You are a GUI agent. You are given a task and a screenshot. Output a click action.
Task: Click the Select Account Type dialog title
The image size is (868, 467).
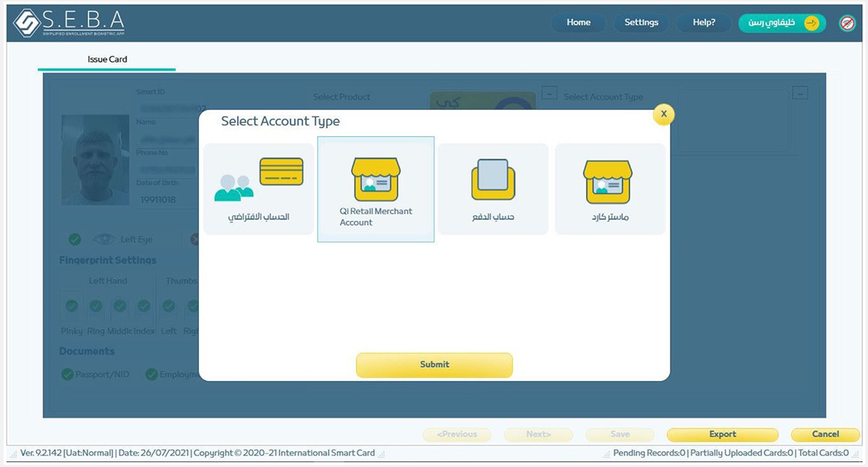[x=280, y=122]
